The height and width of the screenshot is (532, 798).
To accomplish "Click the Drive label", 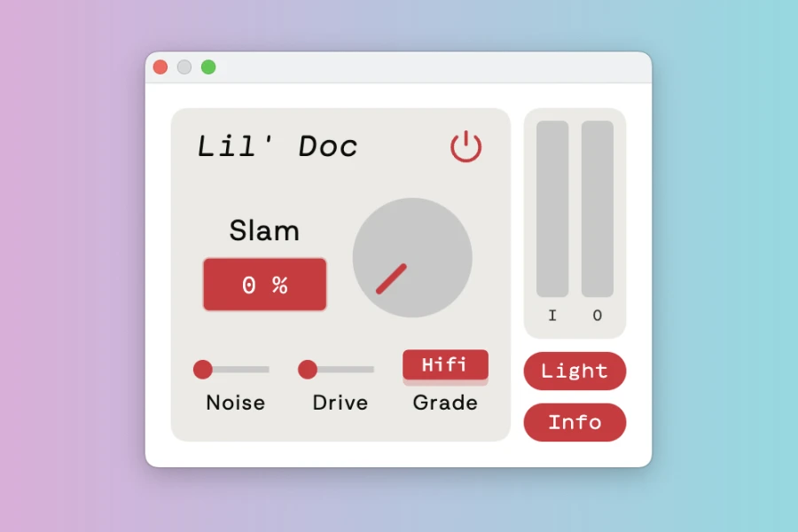I will 340,403.
